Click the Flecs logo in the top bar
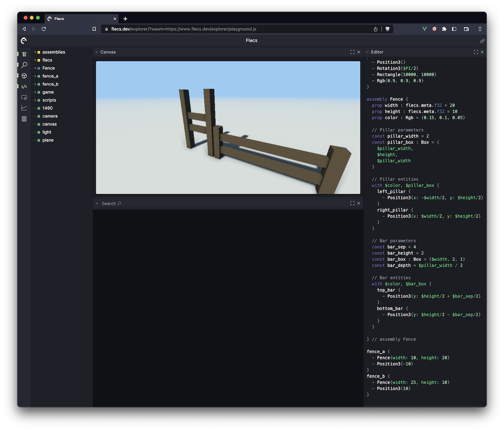 tap(24, 40)
